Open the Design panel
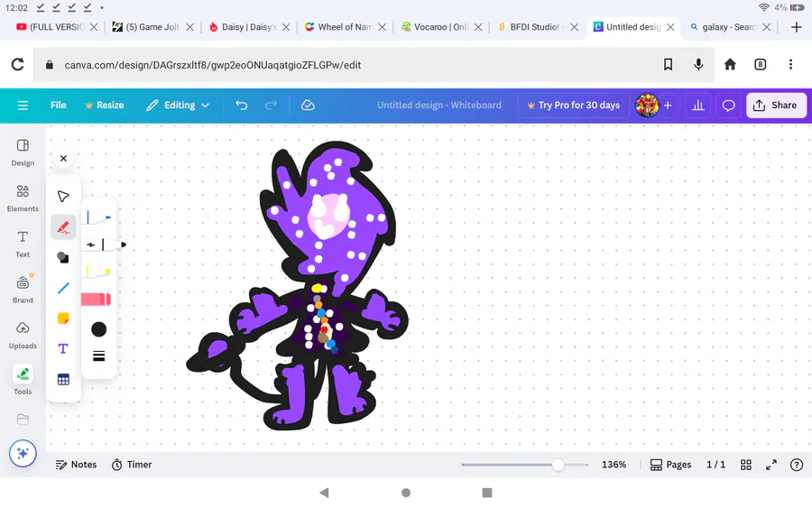The width and height of the screenshot is (812, 508). (23, 152)
